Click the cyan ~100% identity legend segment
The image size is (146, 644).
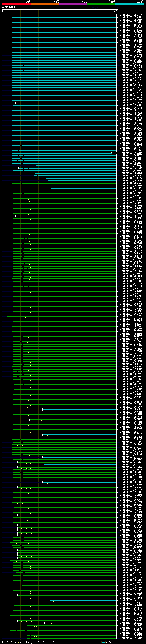click(130, 4)
